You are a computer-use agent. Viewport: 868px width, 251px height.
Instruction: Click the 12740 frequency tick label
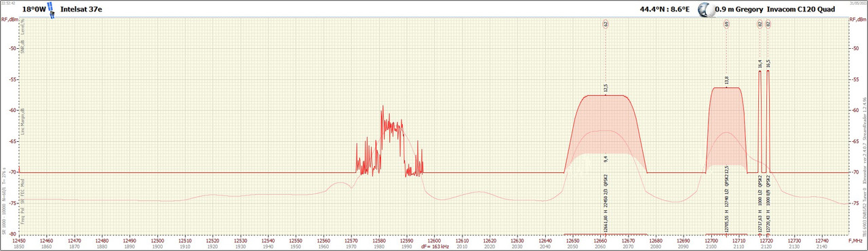click(821, 240)
